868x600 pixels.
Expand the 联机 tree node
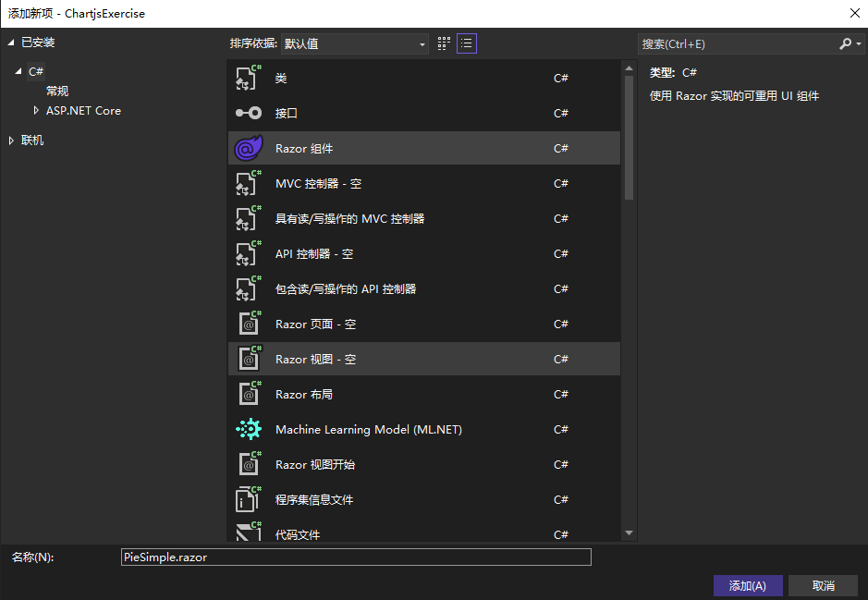(11, 141)
